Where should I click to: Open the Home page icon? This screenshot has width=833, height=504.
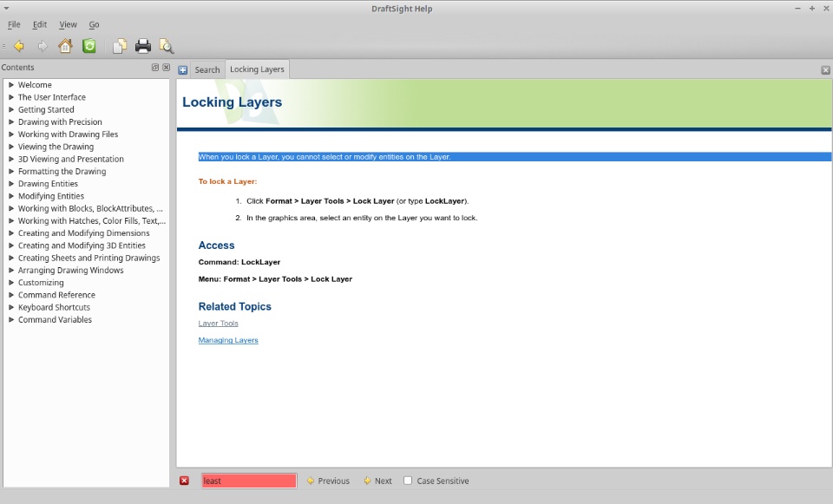tap(65, 46)
